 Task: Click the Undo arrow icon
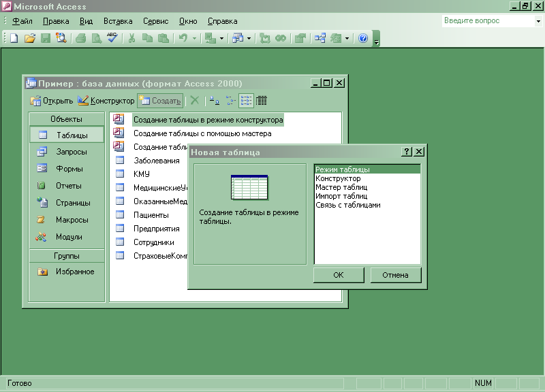click(x=183, y=38)
